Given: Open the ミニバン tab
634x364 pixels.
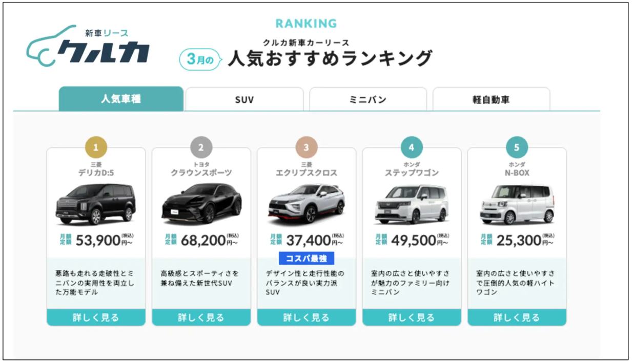Looking at the screenshot, I should point(368,99).
